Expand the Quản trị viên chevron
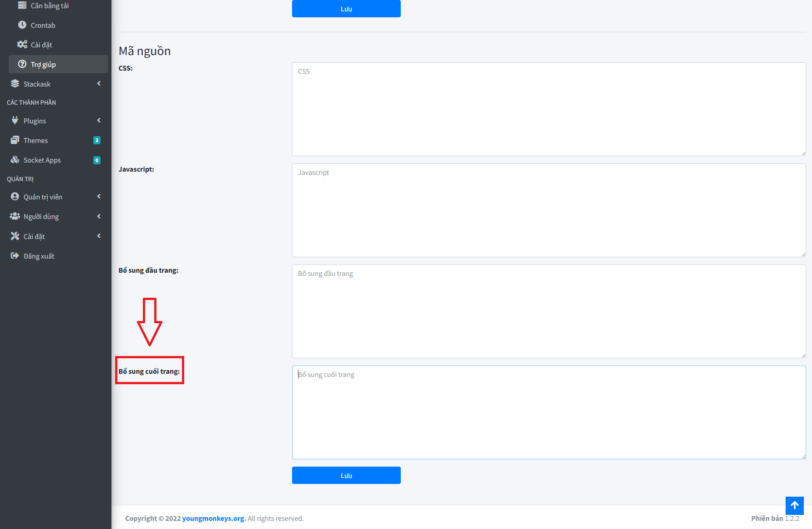 (99, 197)
